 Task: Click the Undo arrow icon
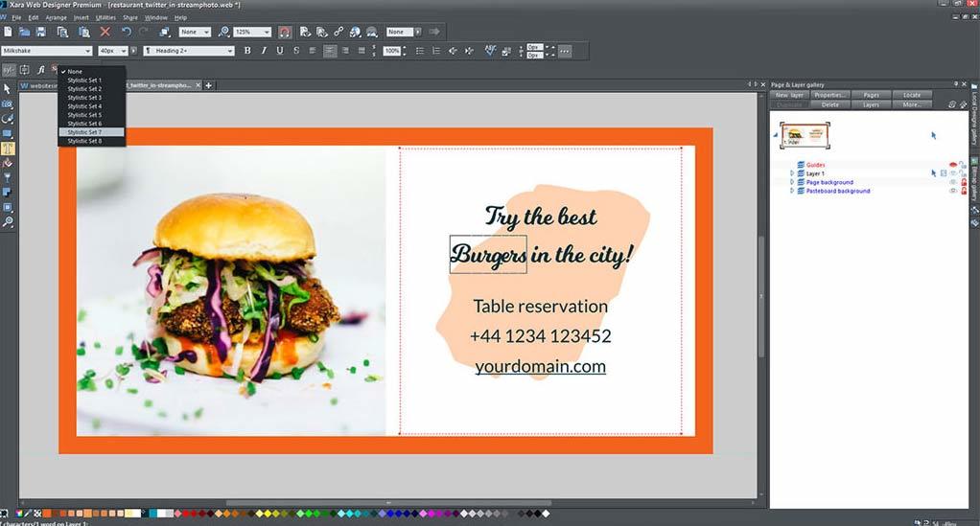[x=126, y=32]
